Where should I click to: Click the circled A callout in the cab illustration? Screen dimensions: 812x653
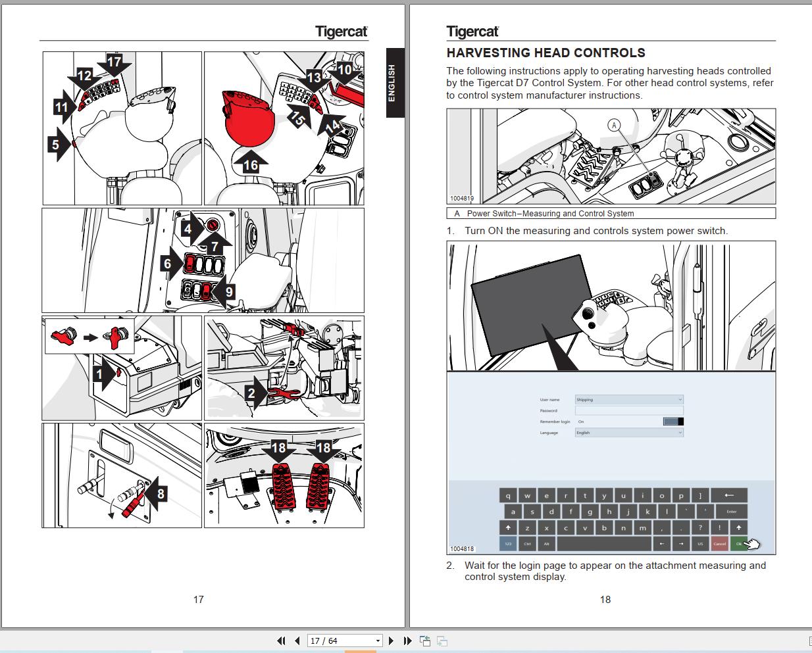tap(614, 125)
